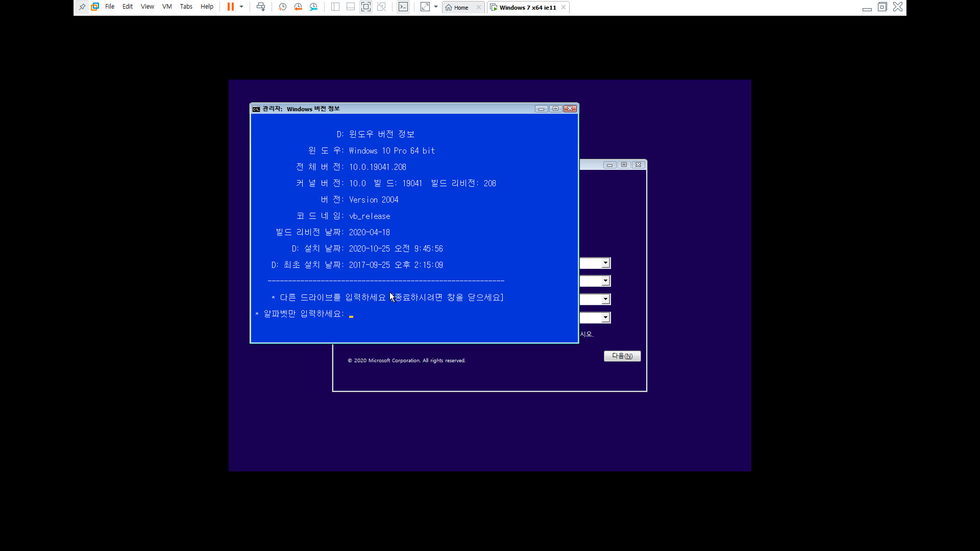Open the View menu

148,7
